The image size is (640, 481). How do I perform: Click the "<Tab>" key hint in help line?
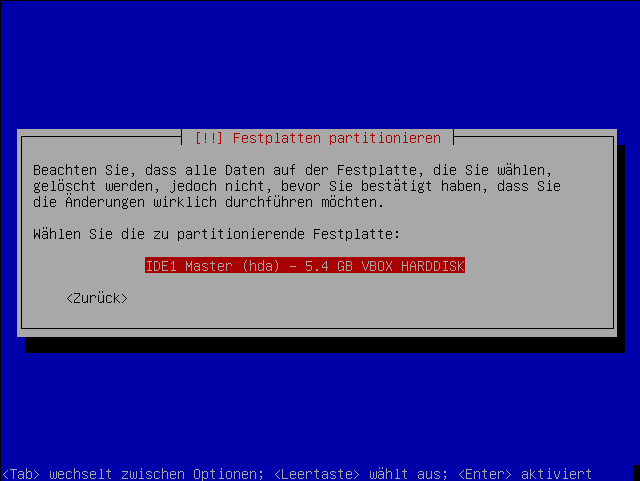click(21, 474)
